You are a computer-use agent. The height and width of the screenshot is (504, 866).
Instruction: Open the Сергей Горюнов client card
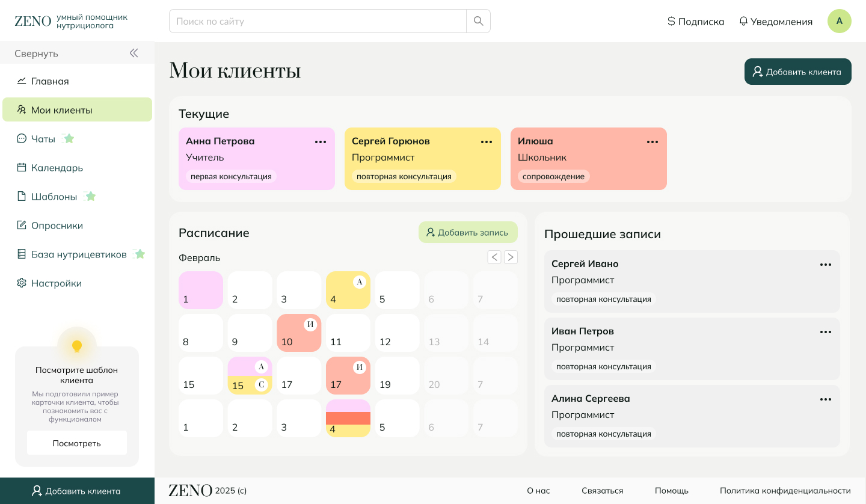click(x=423, y=159)
